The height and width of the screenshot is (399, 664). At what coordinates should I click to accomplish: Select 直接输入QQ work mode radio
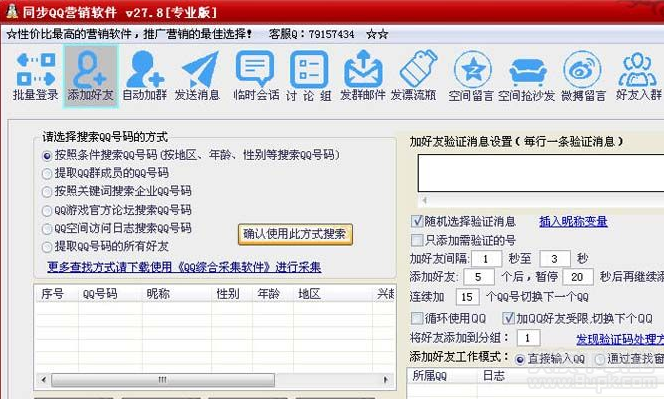pyautogui.click(x=520, y=360)
